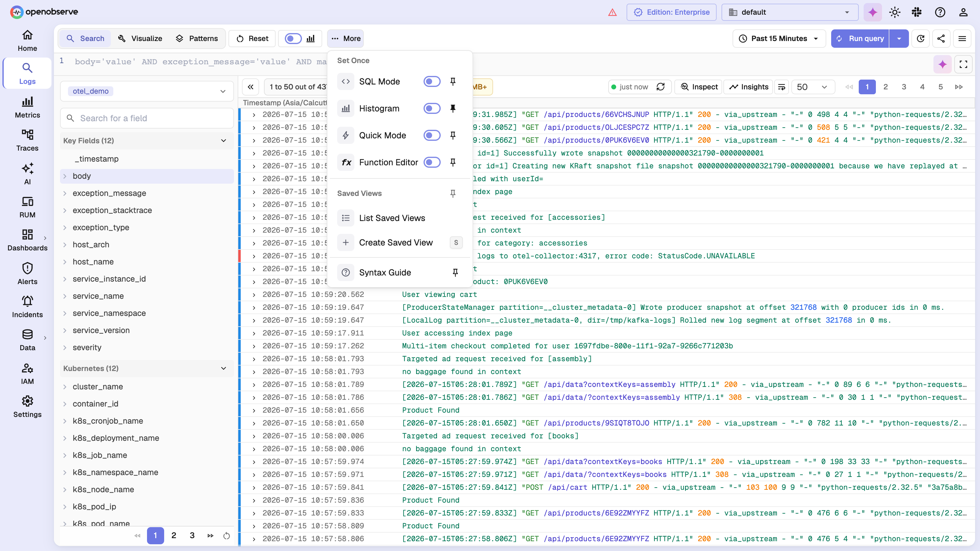Viewport: 980px width, 551px height.
Task: Choose List Saved Views
Action: coord(399,218)
